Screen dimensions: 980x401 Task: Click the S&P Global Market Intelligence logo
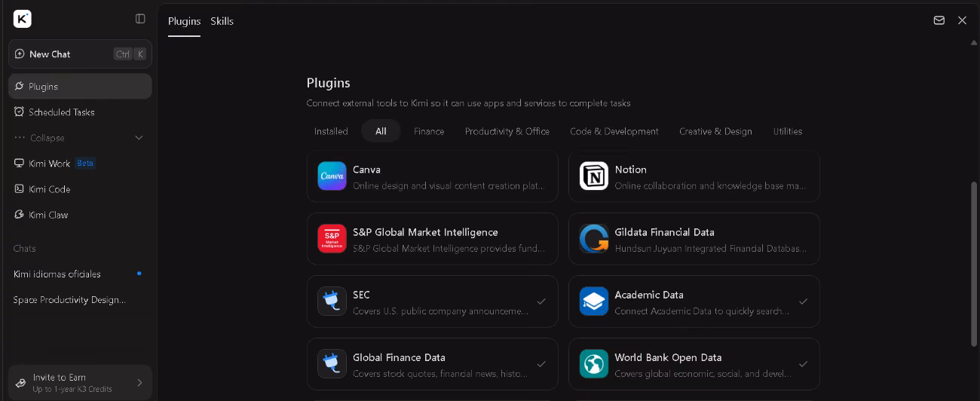click(x=332, y=238)
